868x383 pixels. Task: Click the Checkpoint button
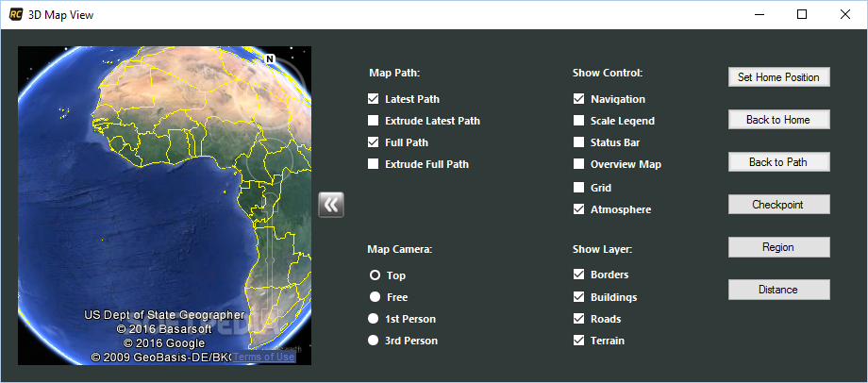[779, 204]
